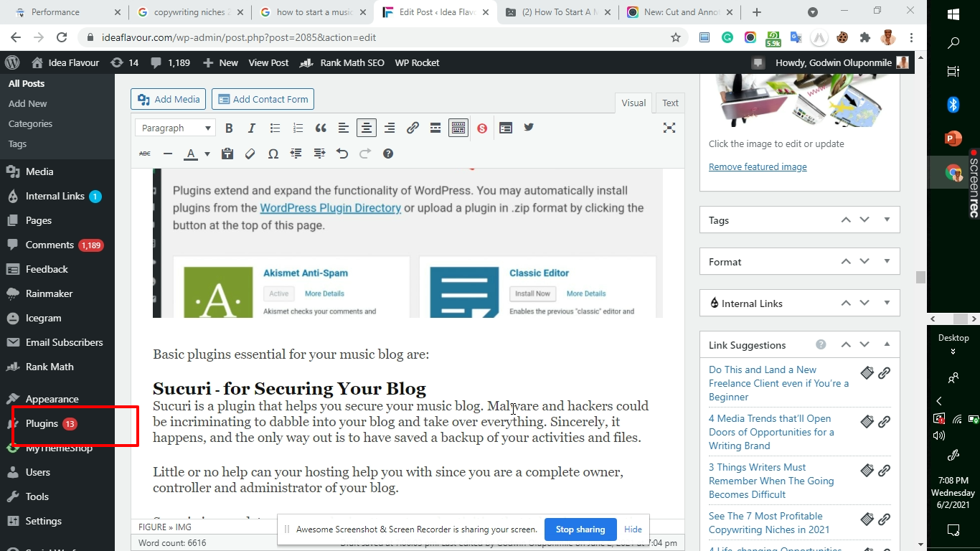Toggle italic formatting
The width and height of the screenshot is (980, 551).
click(252, 128)
